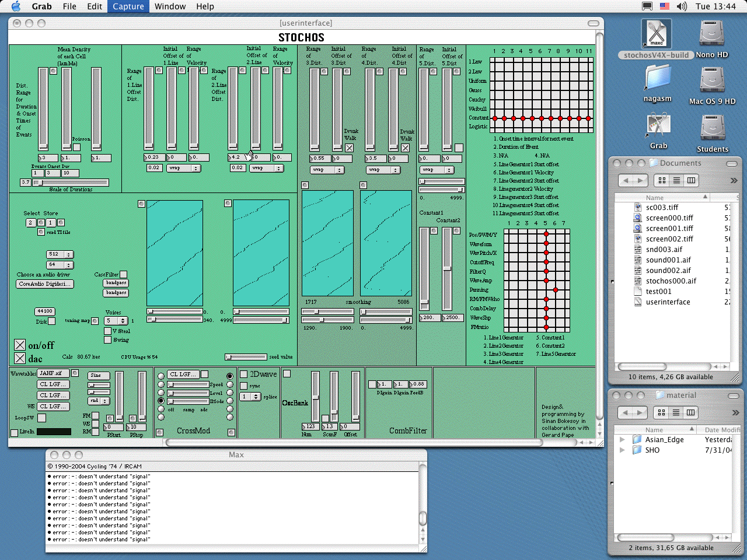The image size is (747, 560).
Task: Open the Grab desktop shortcut icon
Action: point(658,126)
